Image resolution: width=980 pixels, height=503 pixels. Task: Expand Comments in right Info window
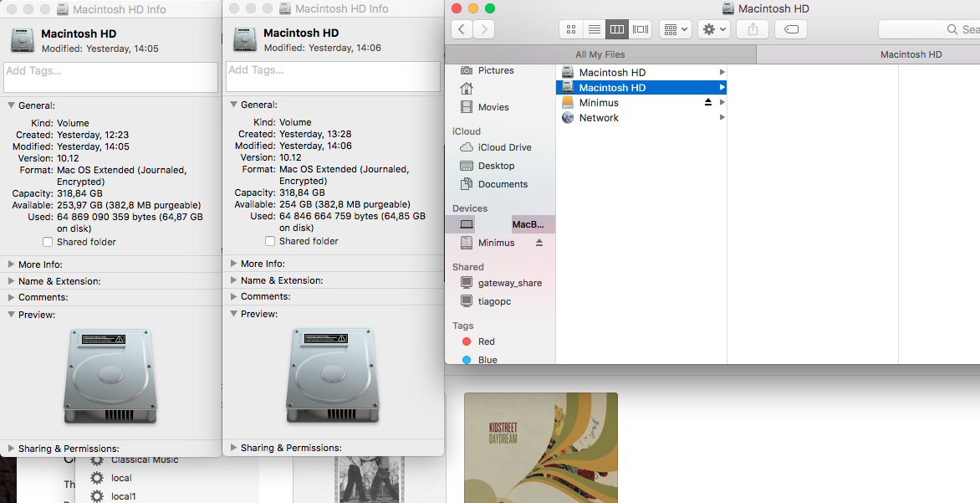point(234,296)
